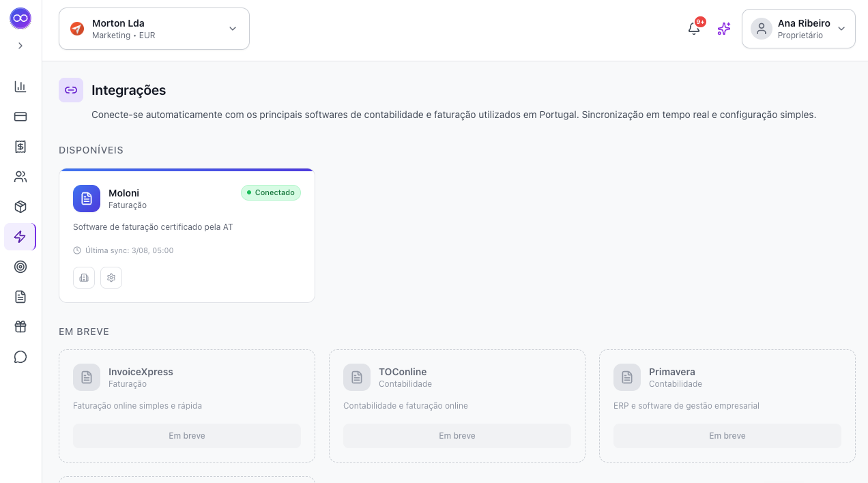
Task: Click the Última sync: 3/08, 05:00 text
Action: (130, 250)
